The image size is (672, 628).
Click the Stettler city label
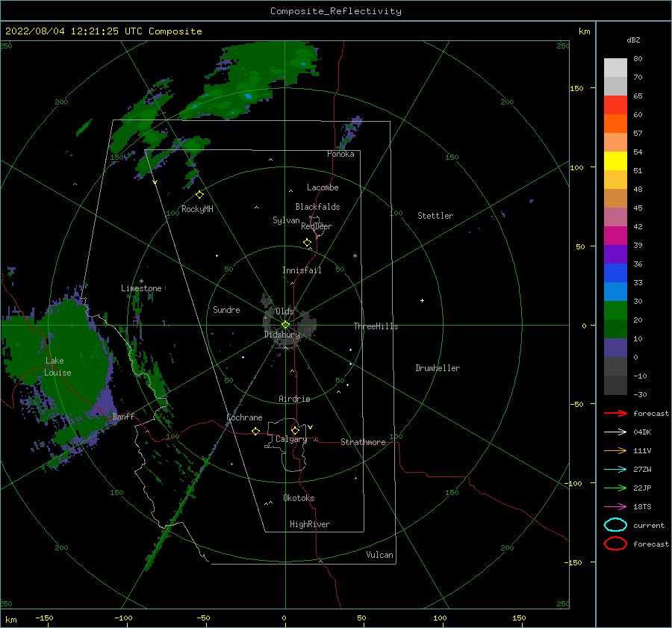tap(435, 216)
